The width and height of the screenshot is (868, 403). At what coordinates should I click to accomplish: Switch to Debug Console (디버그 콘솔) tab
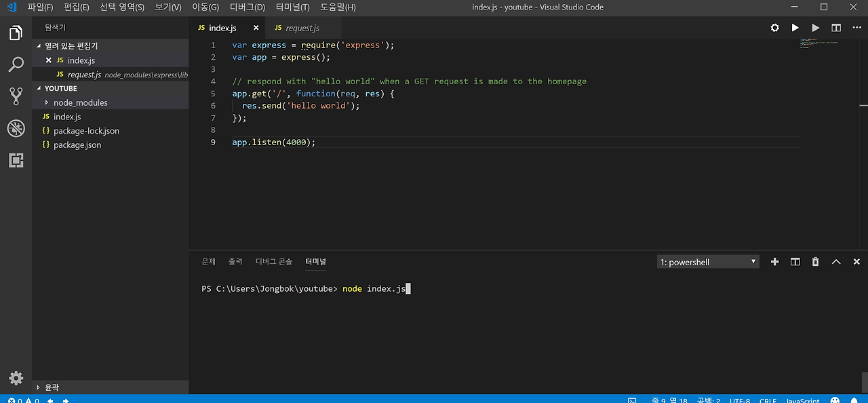tap(274, 262)
